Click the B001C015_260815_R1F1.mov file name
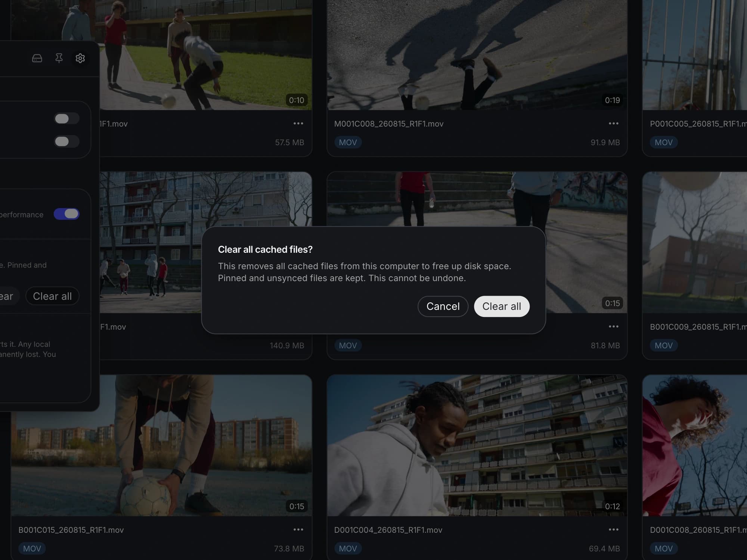This screenshot has width=747, height=560. (71, 530)
